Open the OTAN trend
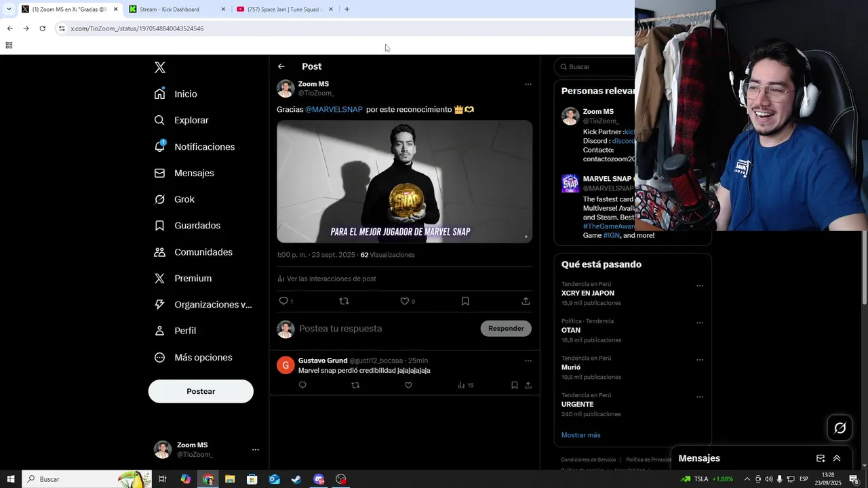Viewport: 868px width, 488px height. coord(571,330)
